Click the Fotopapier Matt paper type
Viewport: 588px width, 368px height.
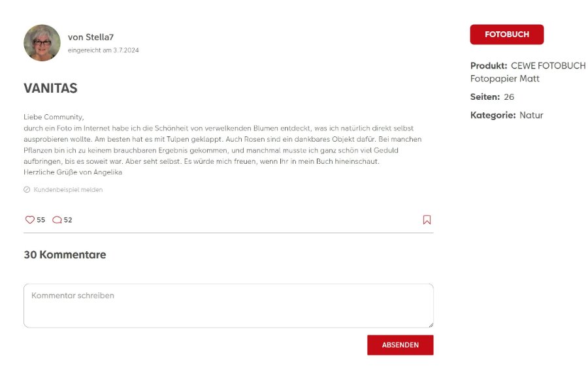click(x=504, y=79)
